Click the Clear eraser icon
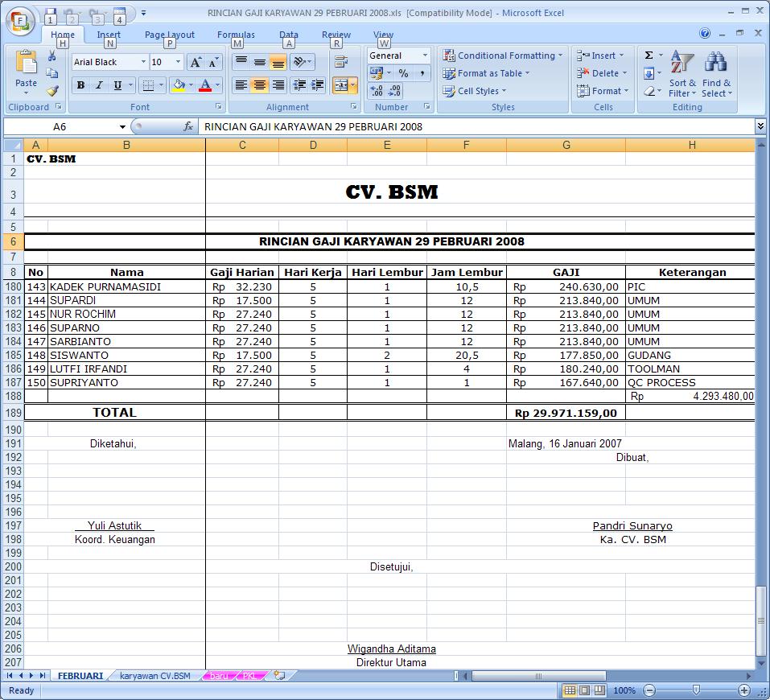 [649, 92]
